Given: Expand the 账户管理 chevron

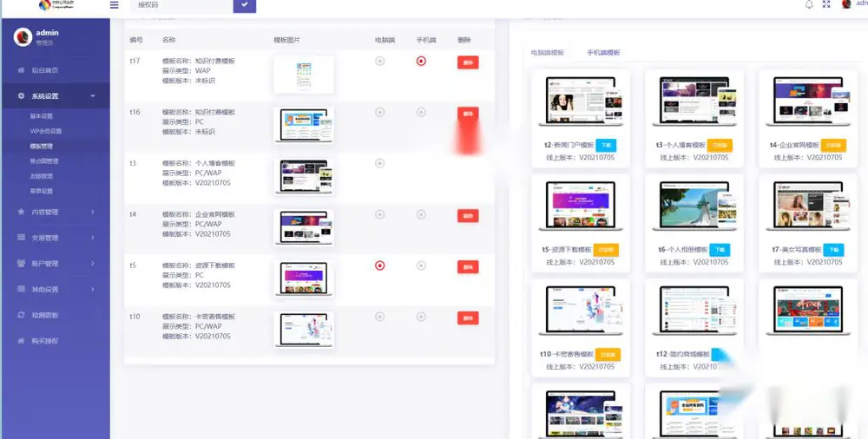Looking at the screenshot, I should (x=93, y=263).
